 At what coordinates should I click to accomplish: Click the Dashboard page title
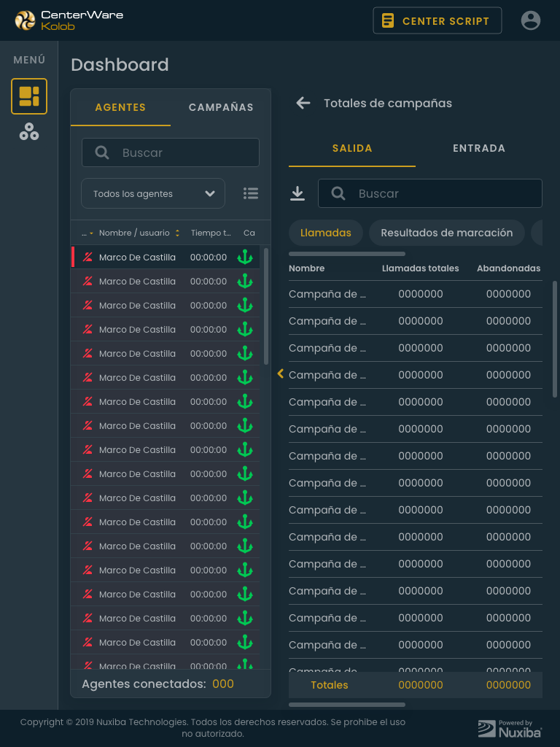click(120, 65)
